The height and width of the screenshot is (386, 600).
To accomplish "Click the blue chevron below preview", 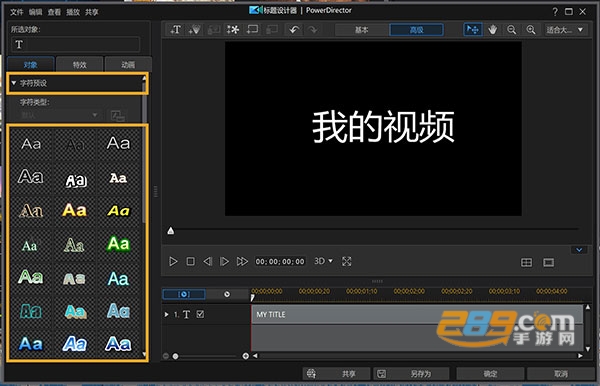I will (x=579, y=250).
